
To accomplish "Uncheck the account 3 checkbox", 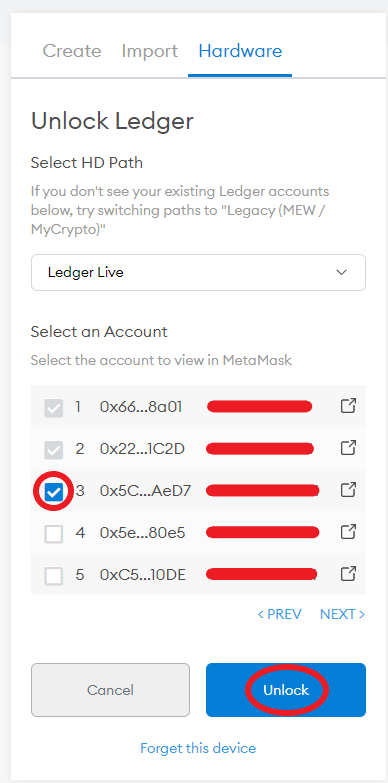I will (x=53, y=492).
